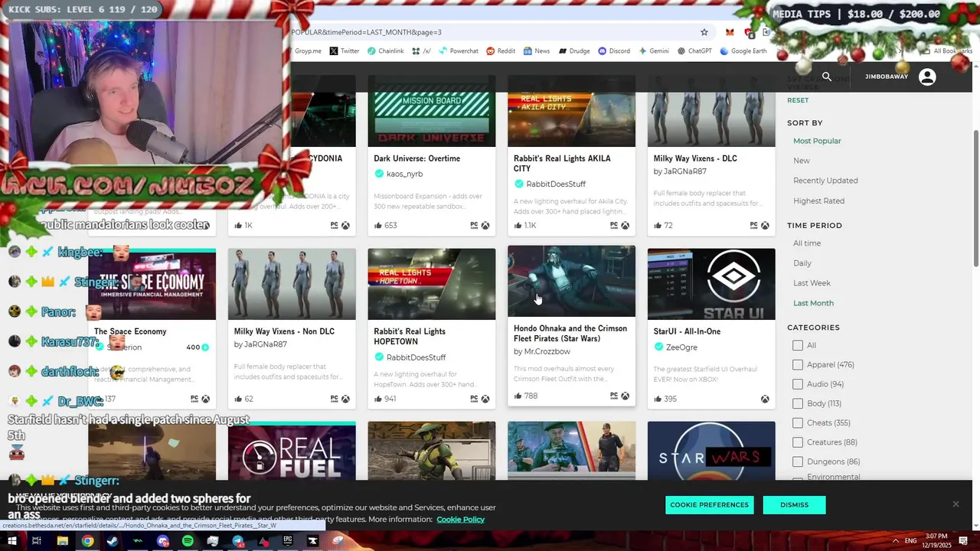Click thumbs-up on StarUI - All-In-One
Screen dimensions: 980x551
(x=658, y=399)
